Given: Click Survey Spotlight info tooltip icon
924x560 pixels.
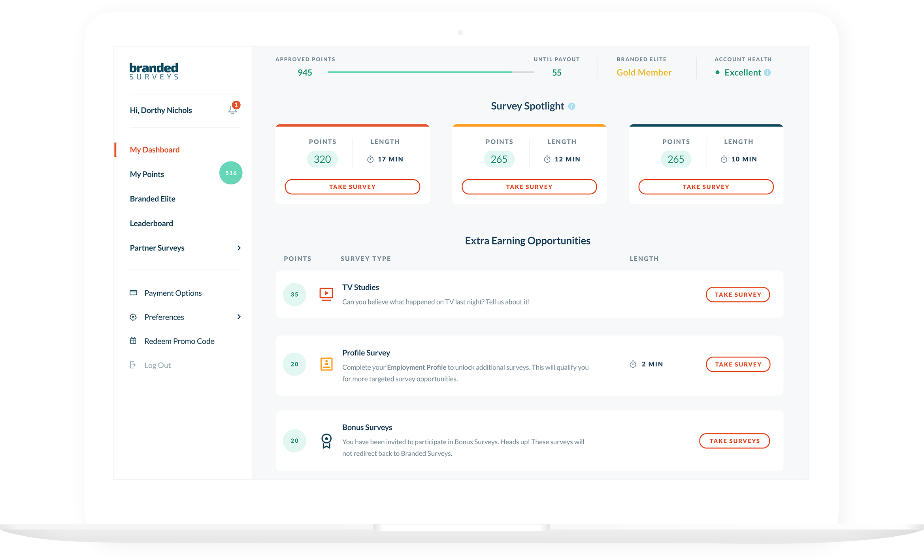Looking at the screenshot, I should [572, 106].
